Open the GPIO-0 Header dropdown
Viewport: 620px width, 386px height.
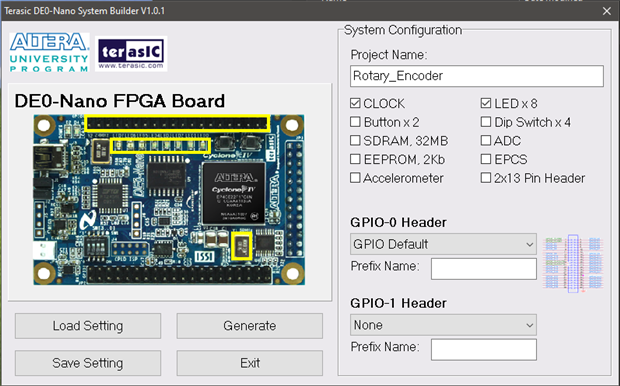pos(443,244)
